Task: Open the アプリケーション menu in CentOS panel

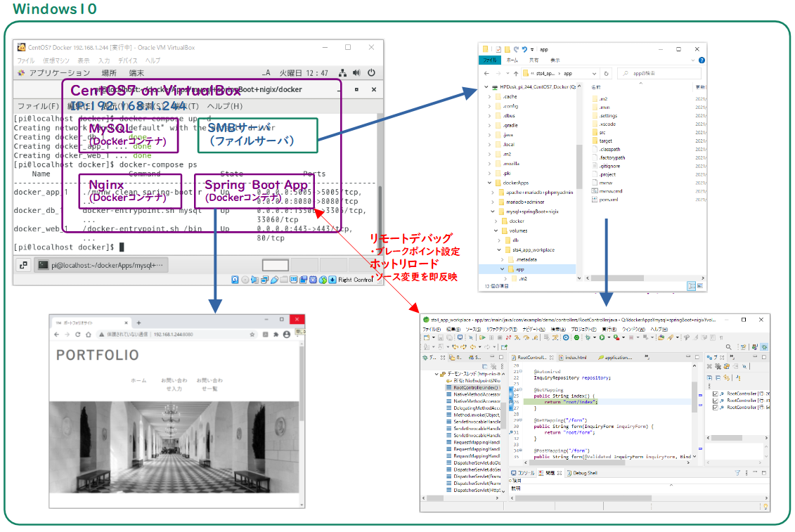Action: (55, 73)
